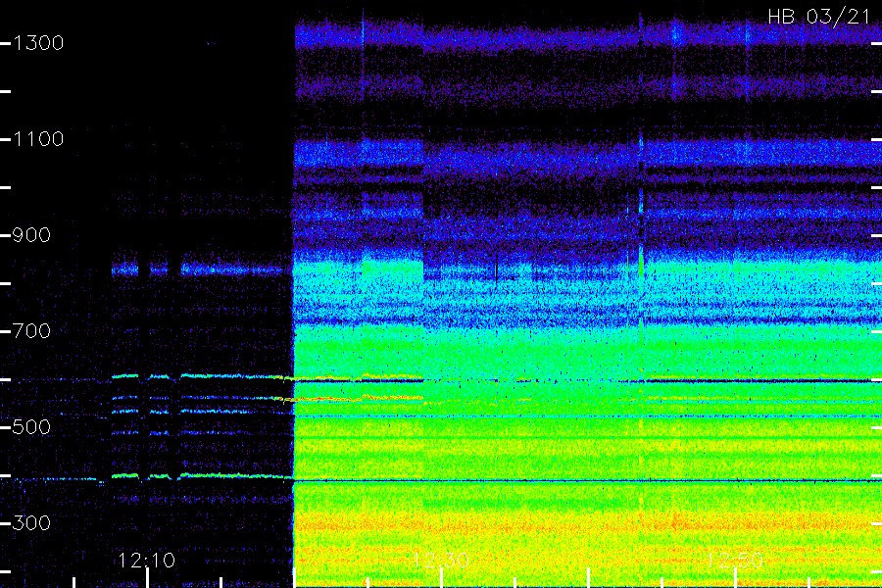Click the 900 frequency axis label
Viewport: 882px width, 588px height.
point(31,234)
